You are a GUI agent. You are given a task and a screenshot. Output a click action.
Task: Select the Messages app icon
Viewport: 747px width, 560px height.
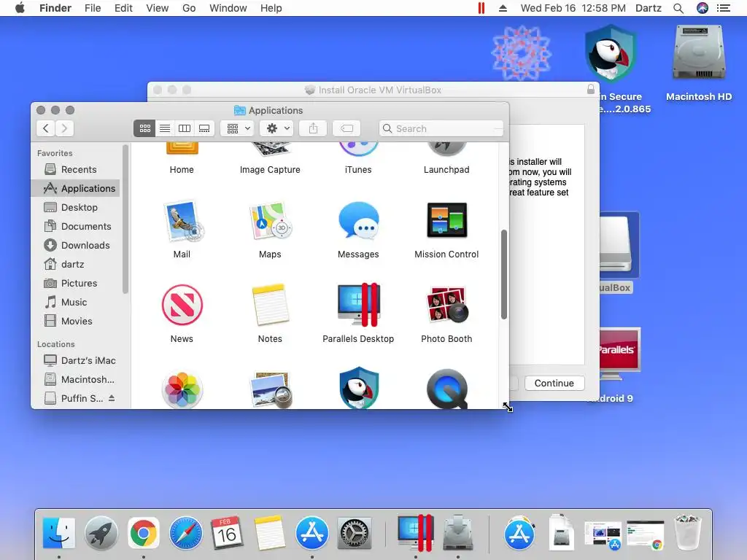click(358, 220)
